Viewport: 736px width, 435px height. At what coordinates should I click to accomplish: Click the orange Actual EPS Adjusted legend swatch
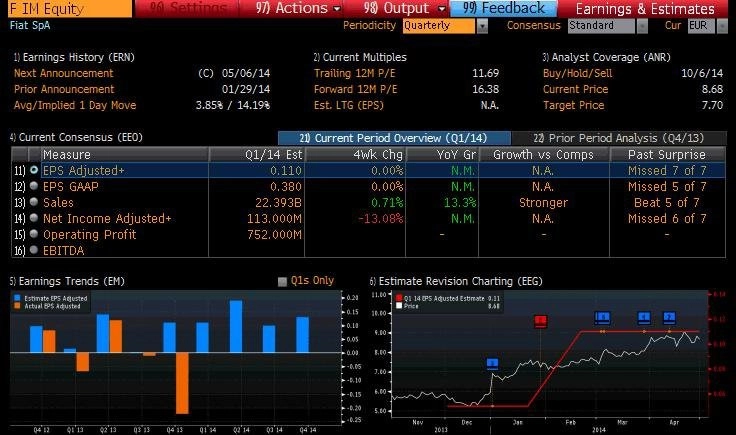(x=17, y=306)
